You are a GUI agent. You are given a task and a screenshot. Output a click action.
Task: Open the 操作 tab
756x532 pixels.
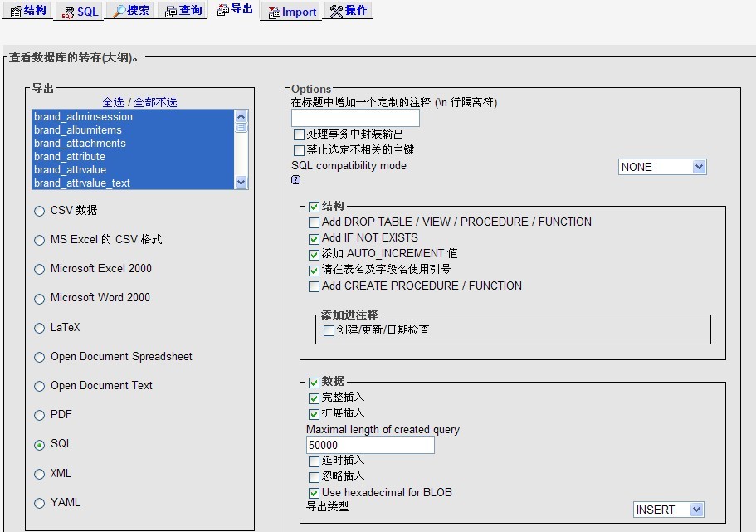[349, 11]
